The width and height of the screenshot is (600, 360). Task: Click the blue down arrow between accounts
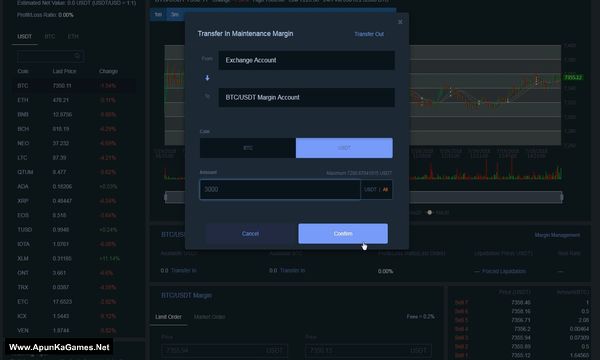[207, 78]
